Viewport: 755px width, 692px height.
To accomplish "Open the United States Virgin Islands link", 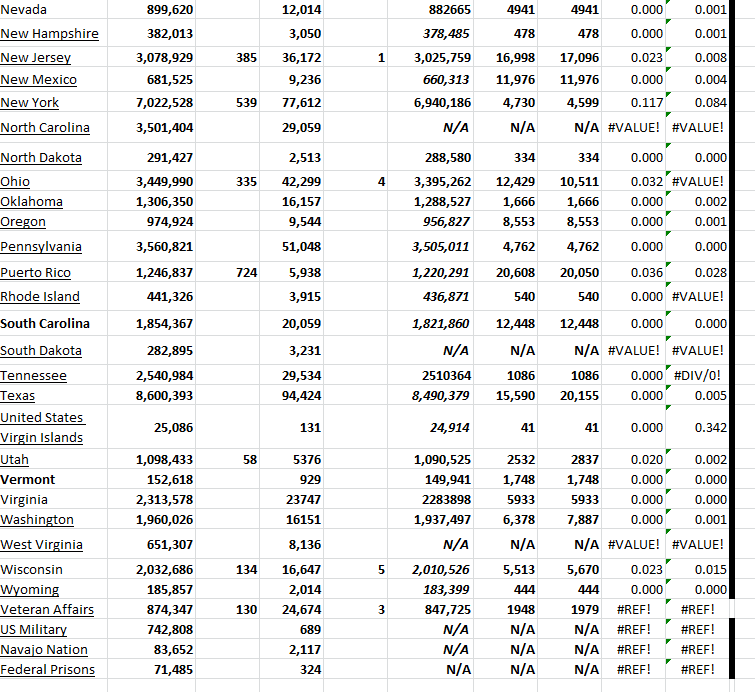I will coord(42,427).
